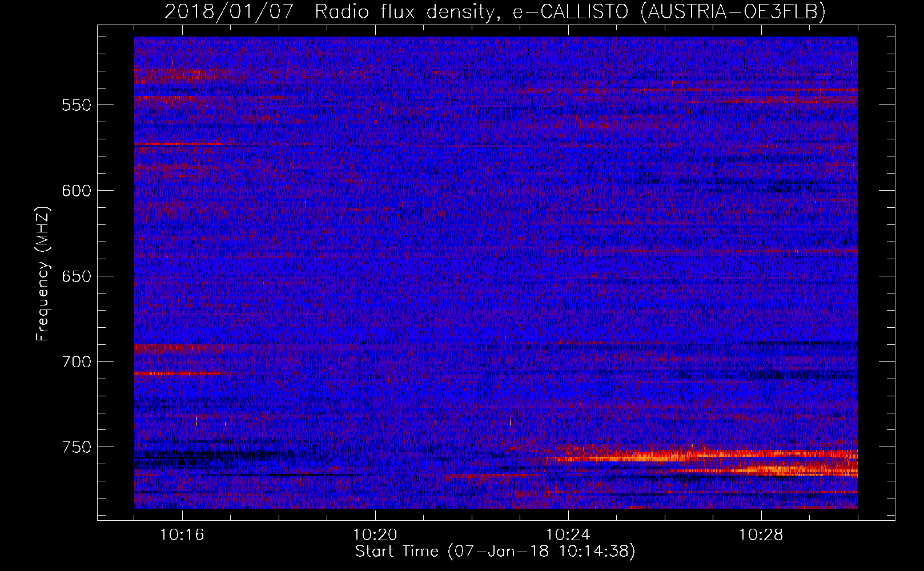Click the 10:20 time tick label
The height and width of the screenshot is (571, 924).
[x=375, y=535]
